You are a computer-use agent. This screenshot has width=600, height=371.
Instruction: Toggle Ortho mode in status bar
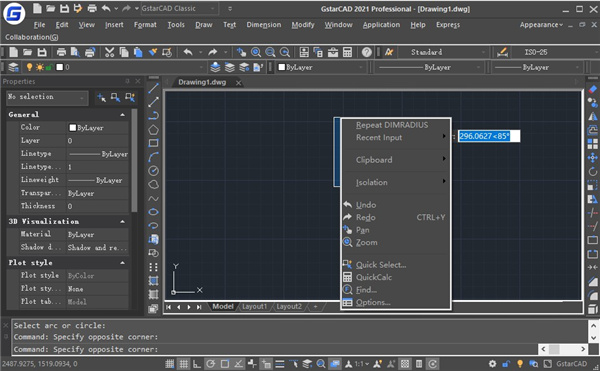point(197,364)
